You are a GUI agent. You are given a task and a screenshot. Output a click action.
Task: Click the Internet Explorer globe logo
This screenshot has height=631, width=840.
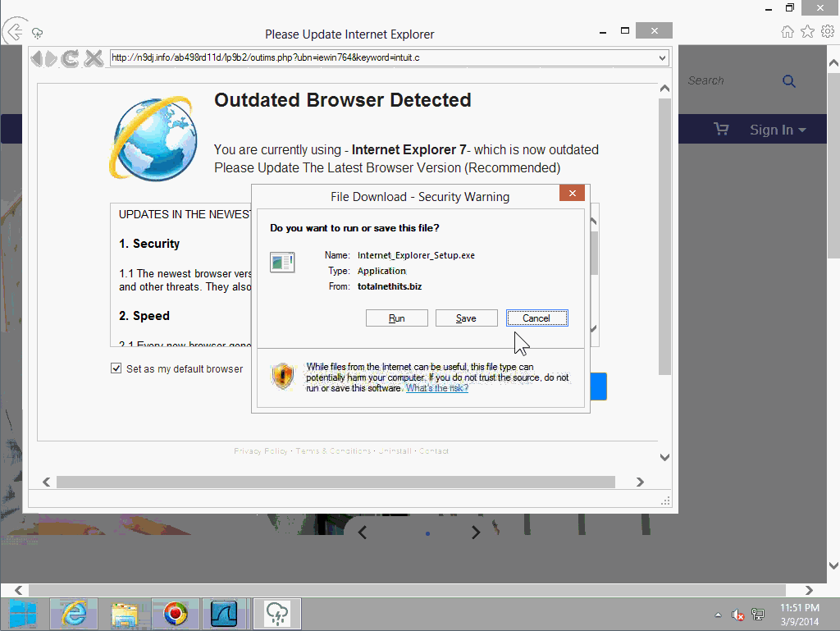tap(153, 138)
